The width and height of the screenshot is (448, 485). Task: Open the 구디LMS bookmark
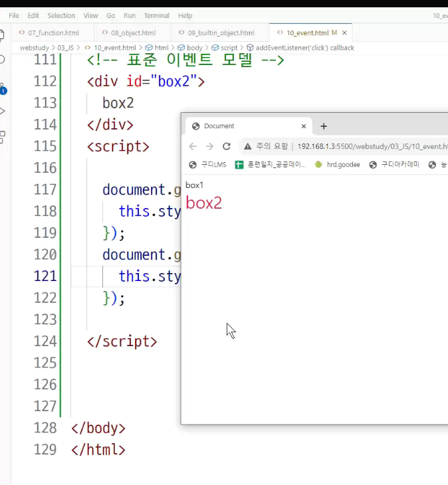point(207,165)
